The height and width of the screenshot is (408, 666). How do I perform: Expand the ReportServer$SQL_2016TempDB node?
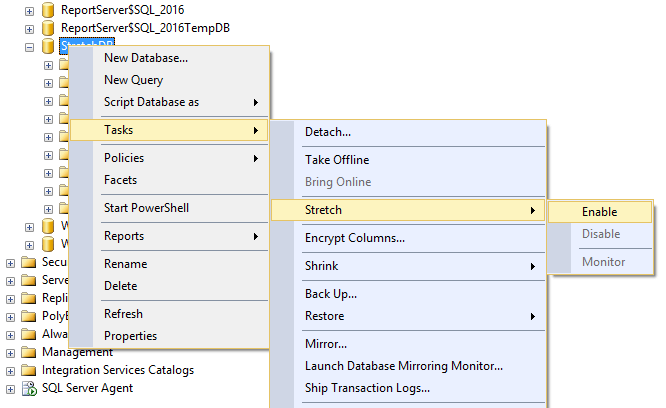coord(29,29)
